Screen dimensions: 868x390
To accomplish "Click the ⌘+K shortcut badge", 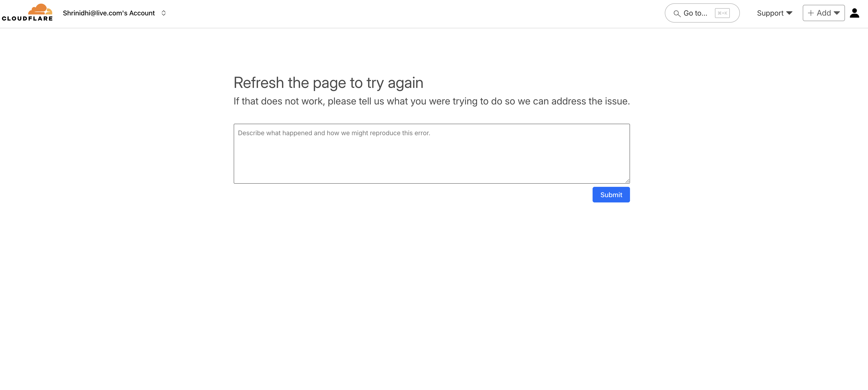I will [722, 13].
